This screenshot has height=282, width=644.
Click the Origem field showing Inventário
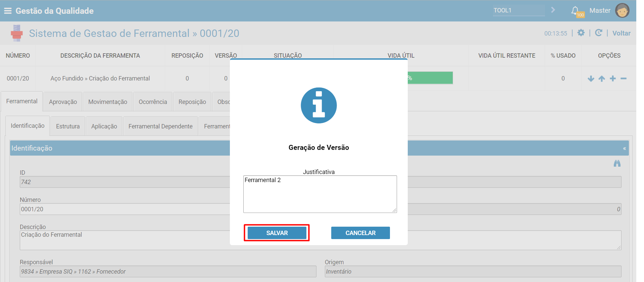(x=473, y=272)
